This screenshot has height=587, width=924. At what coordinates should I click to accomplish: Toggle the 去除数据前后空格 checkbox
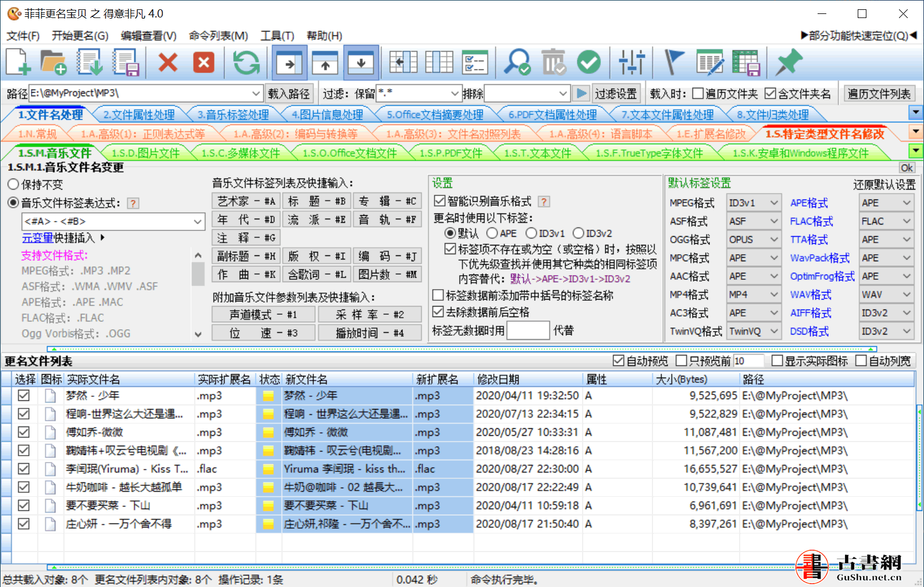438,312
